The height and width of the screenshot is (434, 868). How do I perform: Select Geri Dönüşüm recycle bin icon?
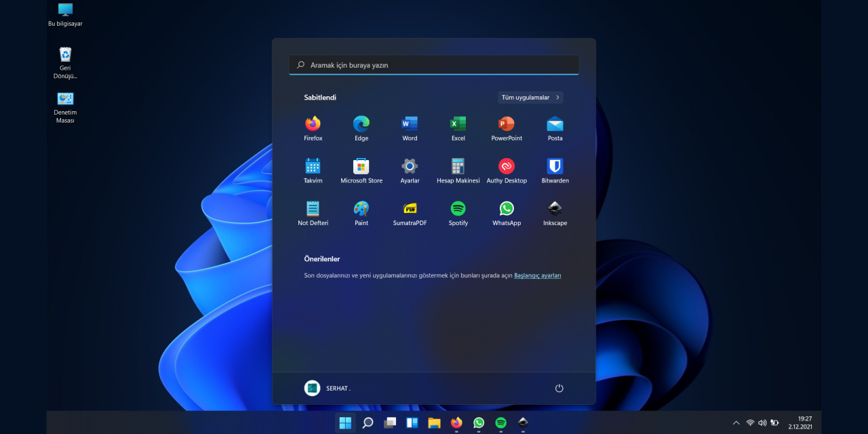pyautogui.click(x=65, y=63)
